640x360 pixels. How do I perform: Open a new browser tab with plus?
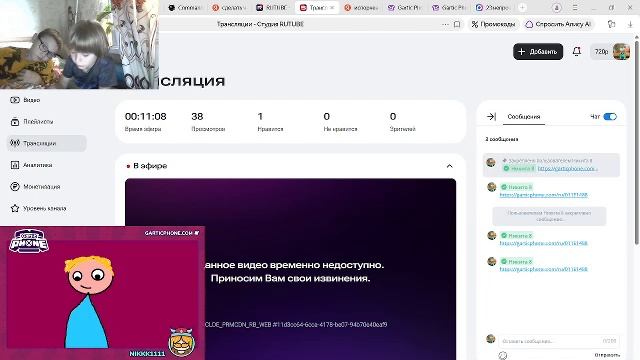522,7
